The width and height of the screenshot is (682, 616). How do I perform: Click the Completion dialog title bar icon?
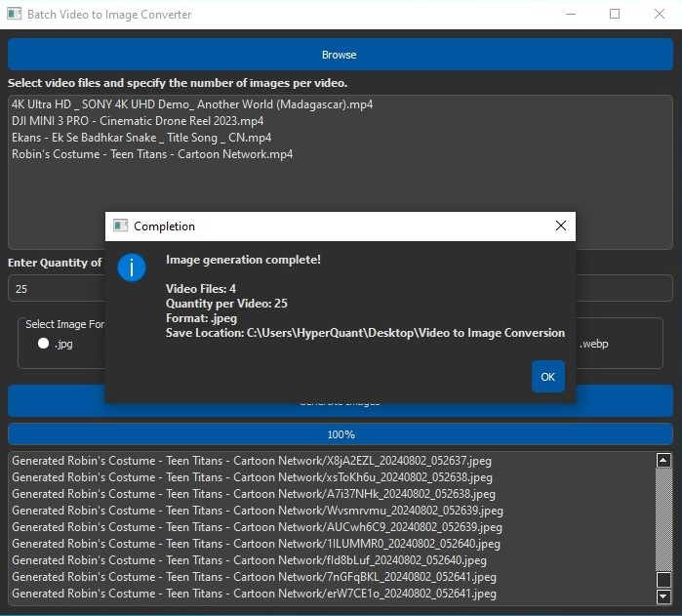coord(121,226)
